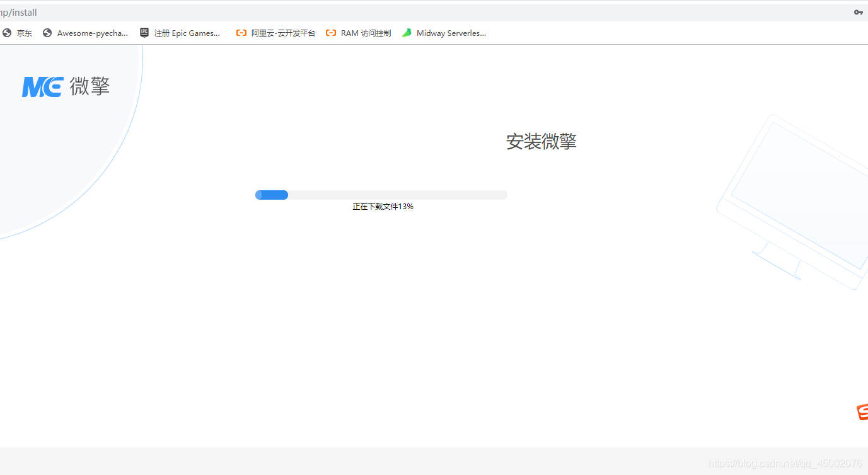This screenshot has height=475, width=868.
Task: Click the blue install progress bar
Action: 381,195
